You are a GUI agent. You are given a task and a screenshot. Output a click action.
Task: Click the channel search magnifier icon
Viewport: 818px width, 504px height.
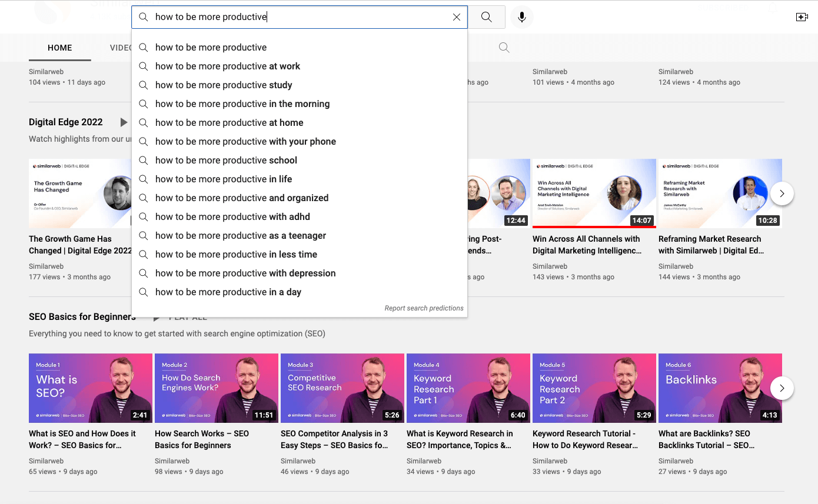(x=504, y=48)
